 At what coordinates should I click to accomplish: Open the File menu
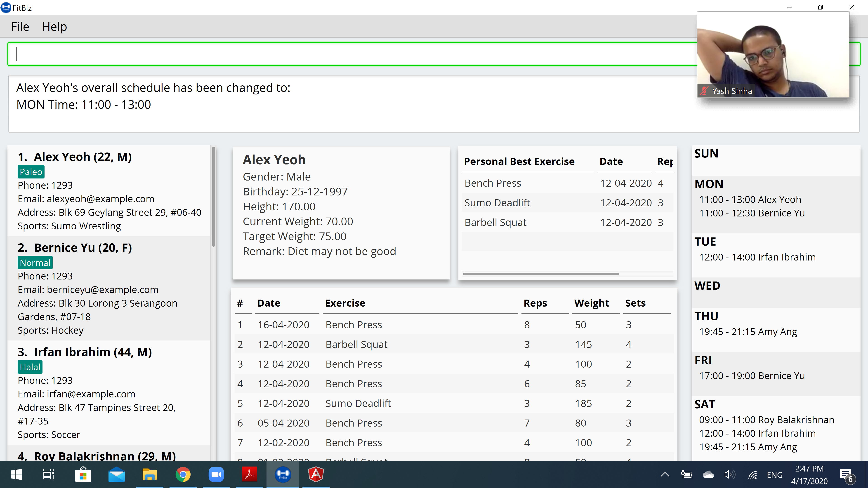click(x=20, y=27)
